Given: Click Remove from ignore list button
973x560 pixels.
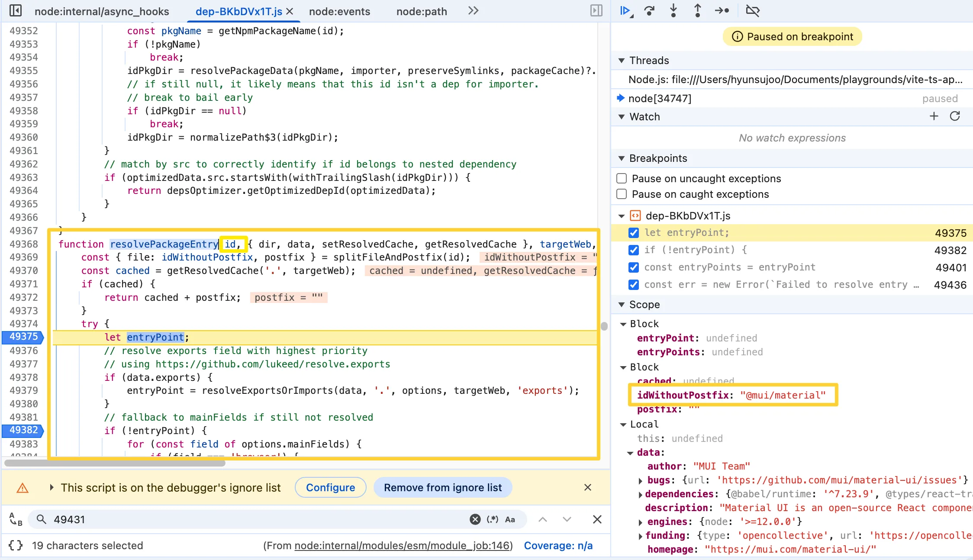Looking at the screenshot, I should tap(442, 488).
